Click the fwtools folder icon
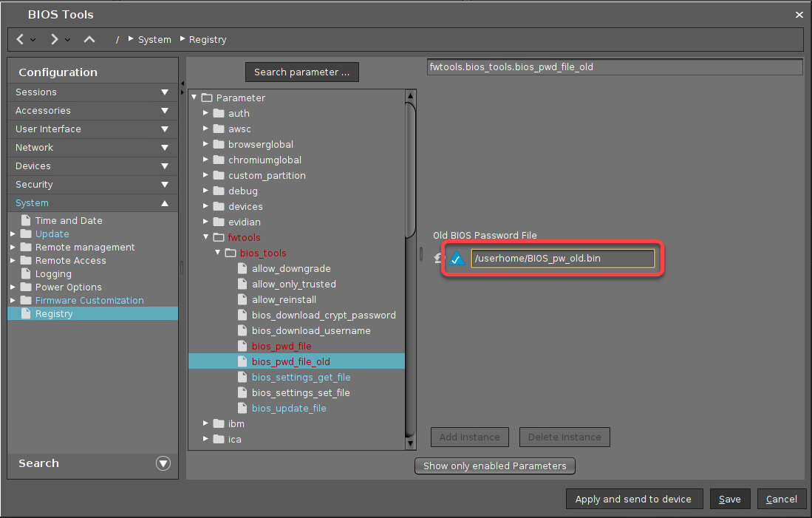The image size is (812, 518). [x=219, y=238]
